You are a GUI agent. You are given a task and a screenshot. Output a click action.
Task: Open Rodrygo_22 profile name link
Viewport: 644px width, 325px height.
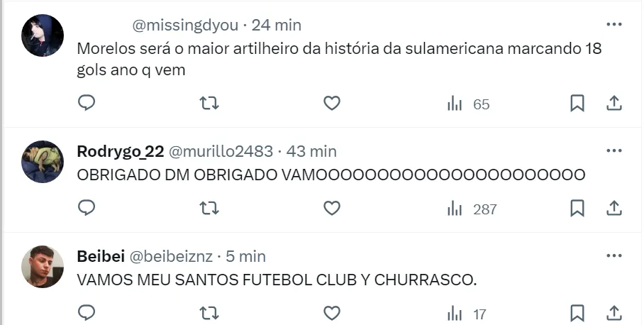(121, 152)
